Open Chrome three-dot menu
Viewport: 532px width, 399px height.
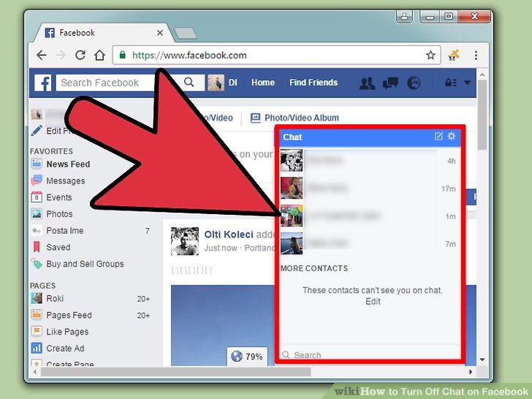tap(476, 55)
